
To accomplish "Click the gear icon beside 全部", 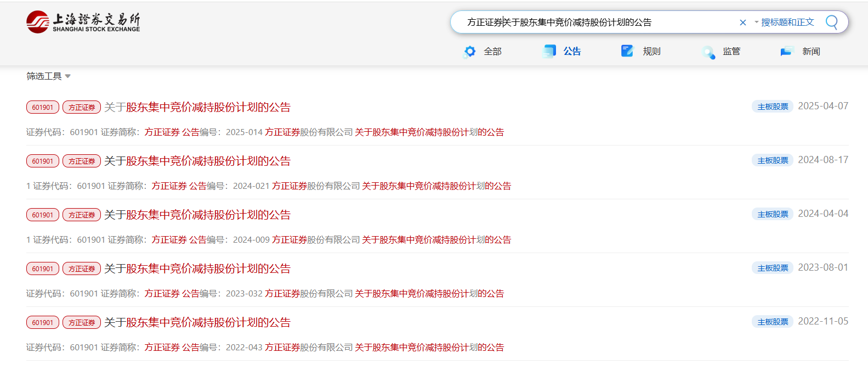I will (470, 52).
